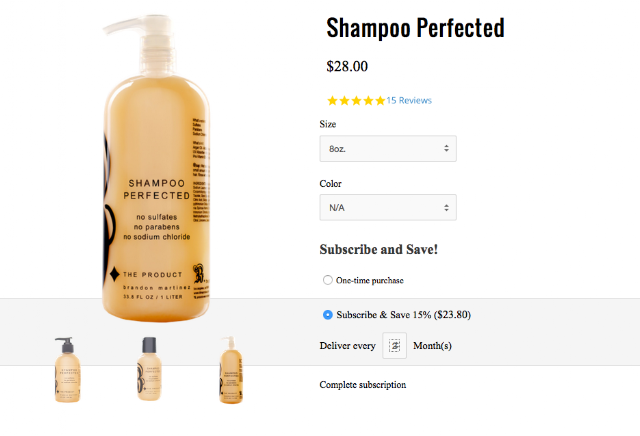Image resolution: width=640 pixels, height=436 pixels.
Task: Click the first gold rating star
Action: (x=333, y=100)
